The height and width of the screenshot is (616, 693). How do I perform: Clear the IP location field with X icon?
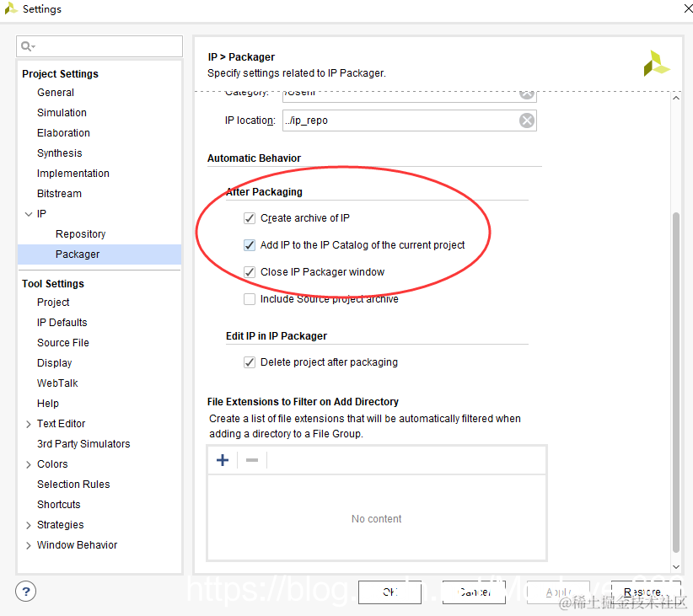(x=526, y=121)
